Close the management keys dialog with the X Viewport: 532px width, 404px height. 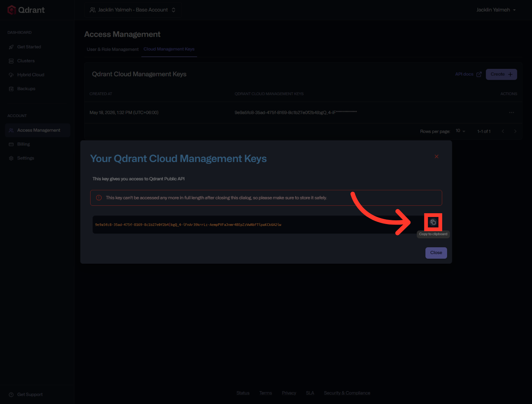click(436, 156)
